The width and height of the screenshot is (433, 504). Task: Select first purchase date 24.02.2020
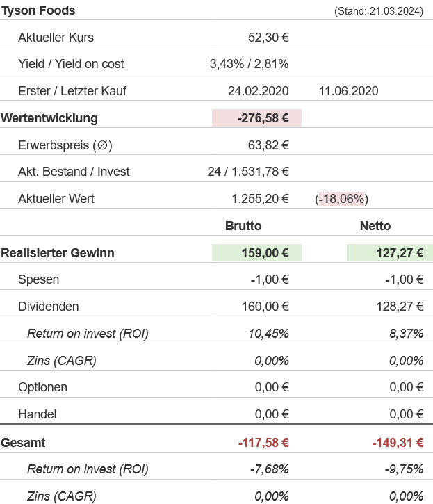click(x=258, y=91)
